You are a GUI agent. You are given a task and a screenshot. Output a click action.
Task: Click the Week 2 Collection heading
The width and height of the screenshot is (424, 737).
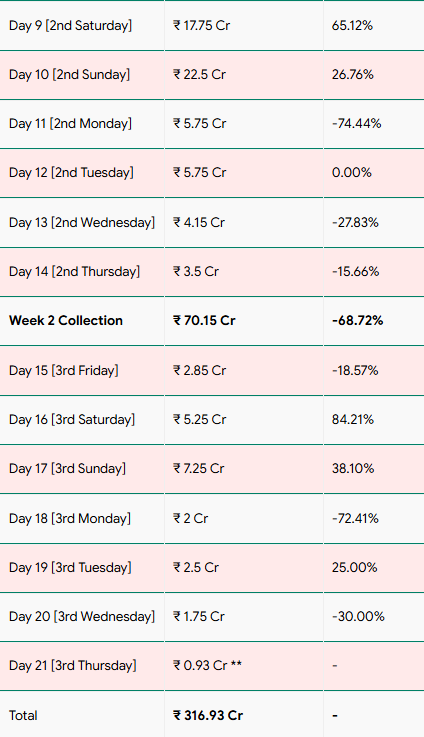pyautogui.click(x=66, y=321)
